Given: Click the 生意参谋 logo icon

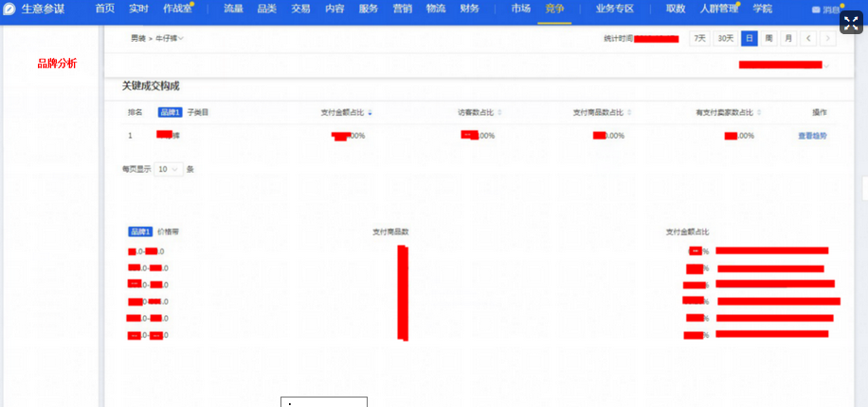Looking at the screenshot, I should (9, 9).
